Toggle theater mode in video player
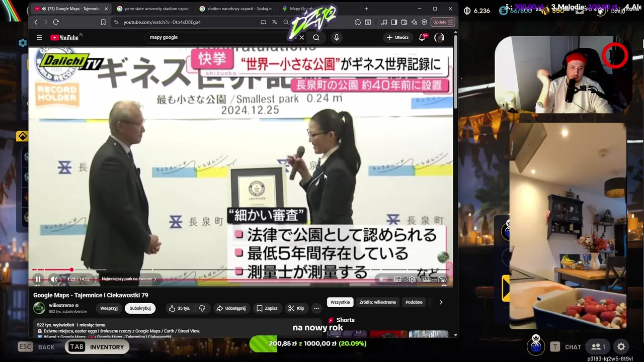 coord(427,280)
